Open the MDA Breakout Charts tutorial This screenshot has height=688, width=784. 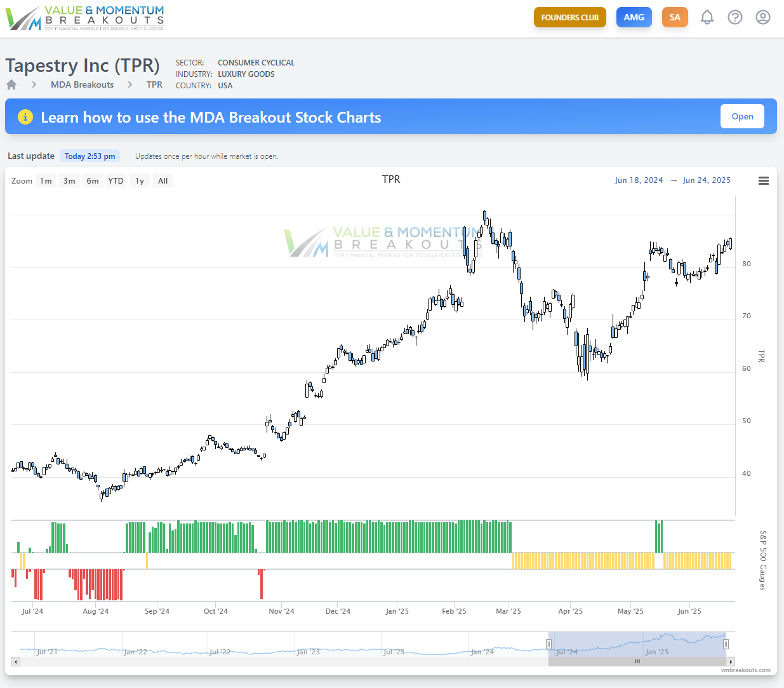click(x=742, y=116)
